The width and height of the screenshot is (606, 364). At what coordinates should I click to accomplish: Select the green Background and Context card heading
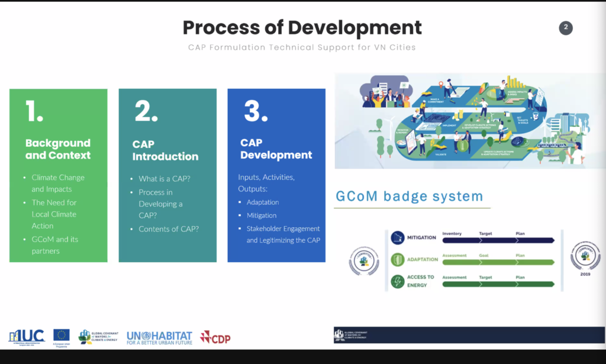tap(58, 149)
